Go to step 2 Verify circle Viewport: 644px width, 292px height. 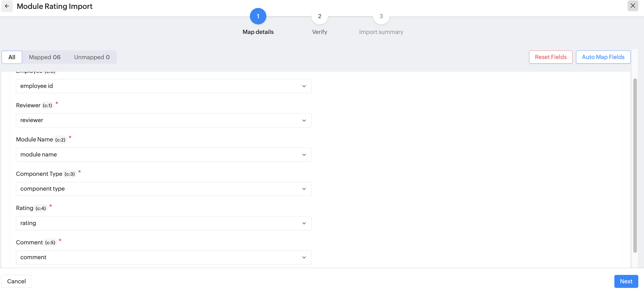319,16
